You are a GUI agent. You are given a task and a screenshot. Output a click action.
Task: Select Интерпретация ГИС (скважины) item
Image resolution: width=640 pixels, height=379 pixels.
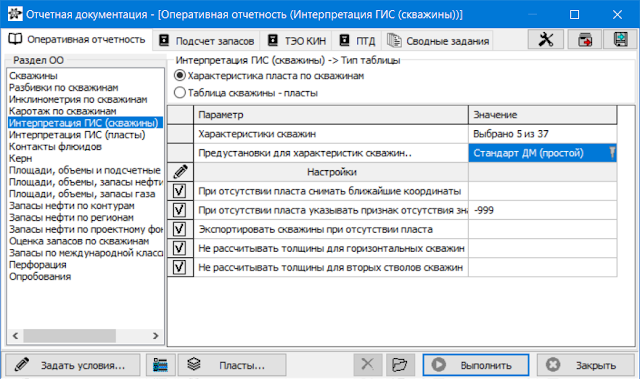point(85,123)
